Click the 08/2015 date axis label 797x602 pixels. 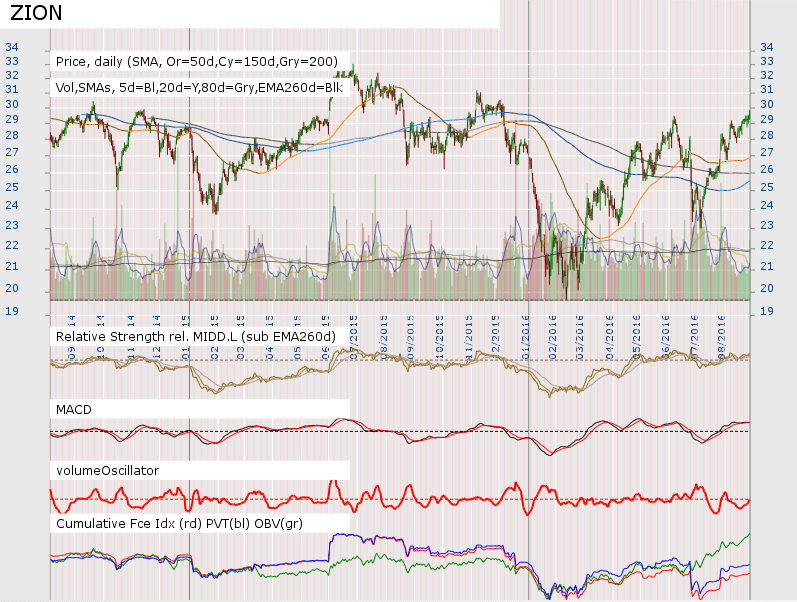tap(384, 338)
